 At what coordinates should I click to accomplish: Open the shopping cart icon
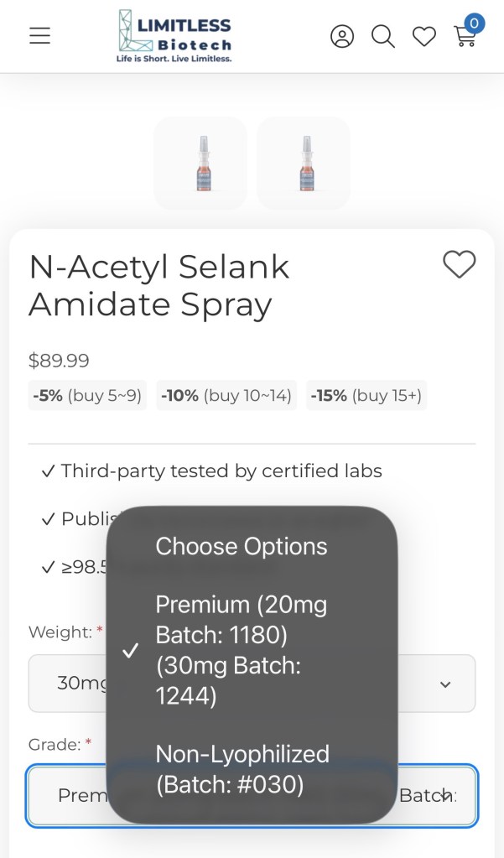465,35
